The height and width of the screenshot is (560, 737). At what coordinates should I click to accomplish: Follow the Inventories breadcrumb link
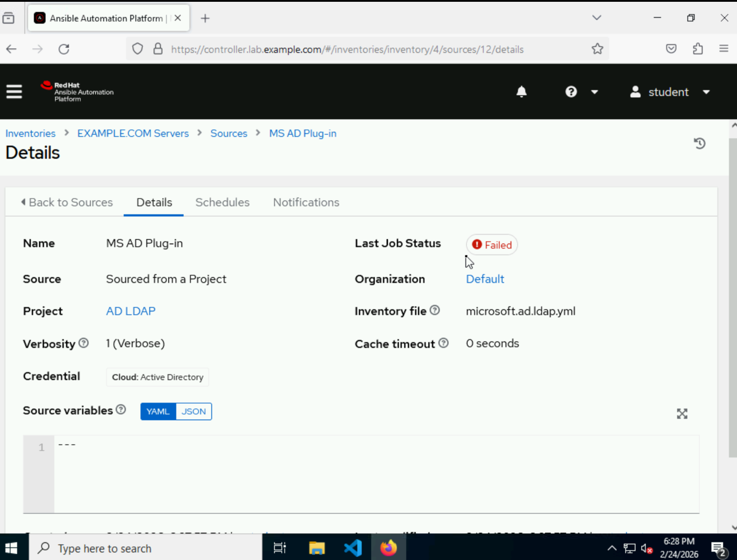(30, 134)
